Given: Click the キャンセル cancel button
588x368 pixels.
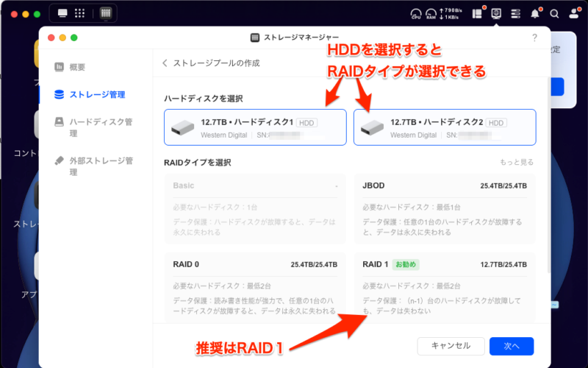Looking at the screenshot, I should [451, 346].
